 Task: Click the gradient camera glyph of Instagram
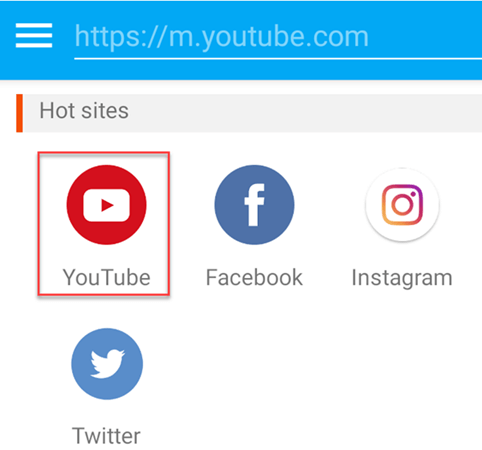pyautogui.click(x=402, y=205)
